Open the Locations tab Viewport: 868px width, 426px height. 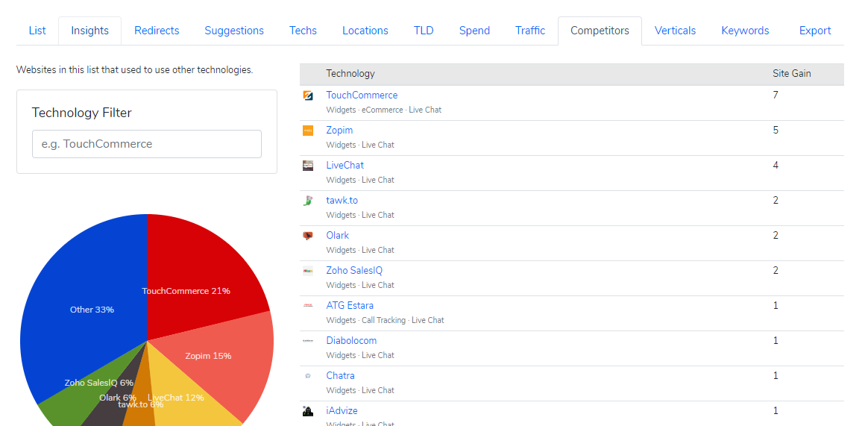[365, 31]
